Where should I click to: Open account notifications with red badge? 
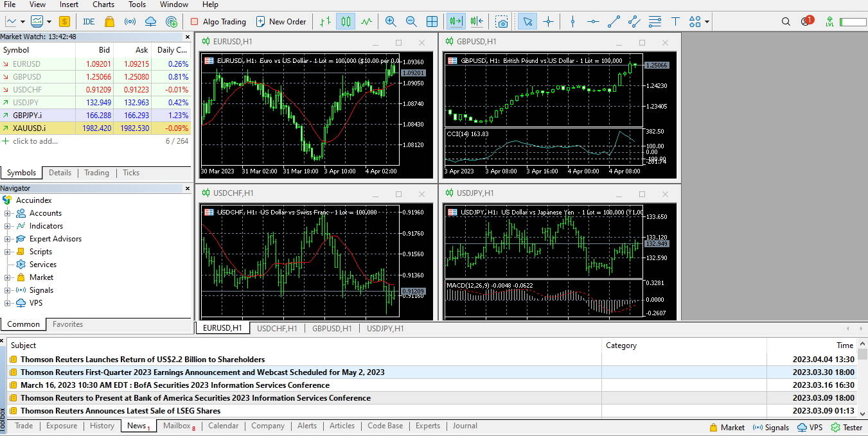[806, 21]
